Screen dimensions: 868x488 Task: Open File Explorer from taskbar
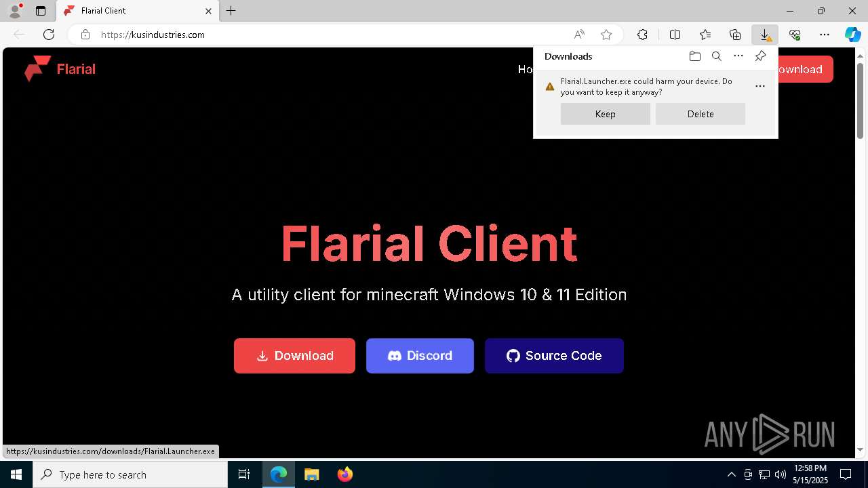(x=311, y=474)
